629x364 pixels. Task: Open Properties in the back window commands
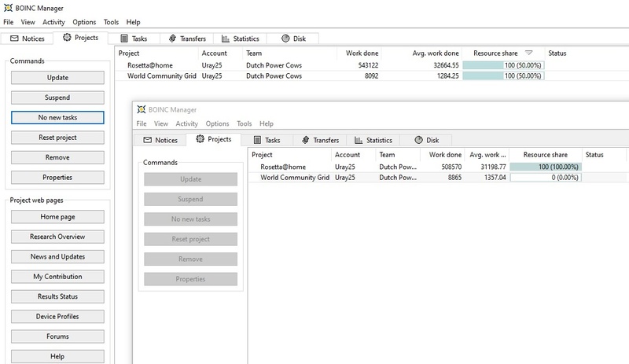pyautogui.click(x=57, y=178)
